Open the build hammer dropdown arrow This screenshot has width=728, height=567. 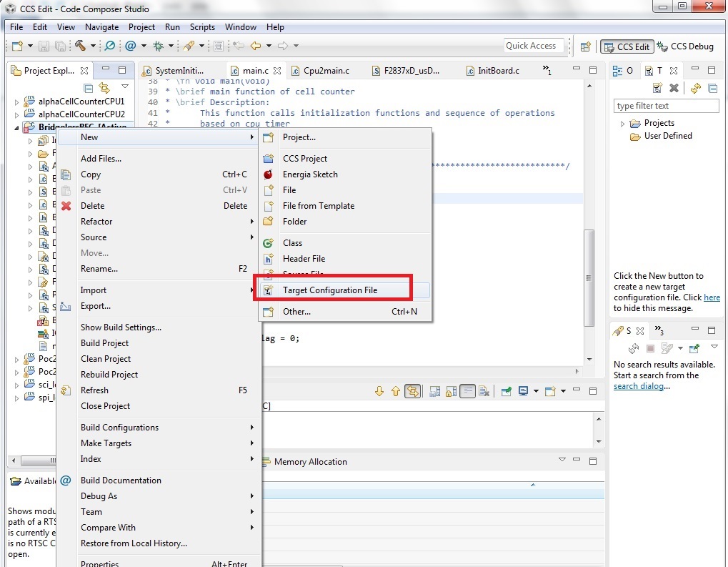93,46
